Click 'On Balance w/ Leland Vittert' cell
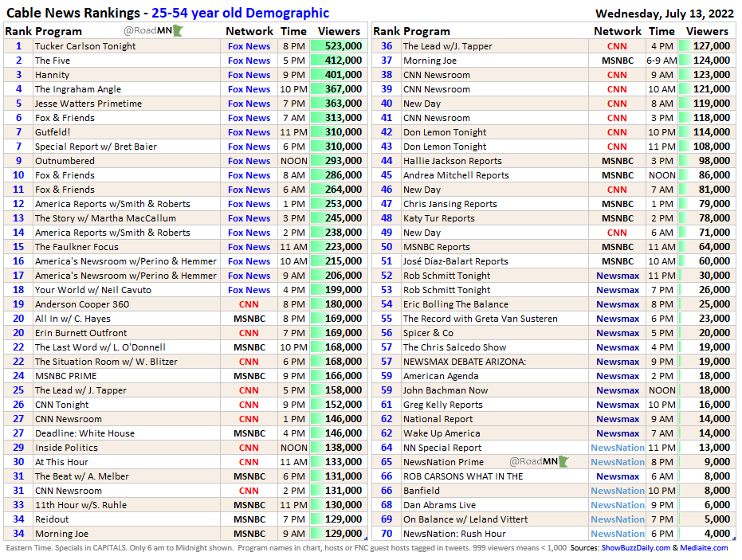Viewport: 742px width, 560px height. pyautogui.click(x=495, y=519)
